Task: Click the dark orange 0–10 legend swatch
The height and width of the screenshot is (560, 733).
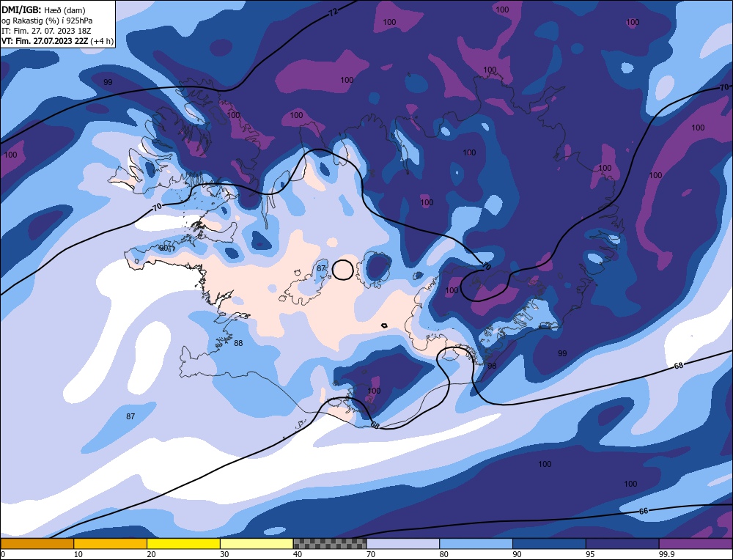Action: 37,543
